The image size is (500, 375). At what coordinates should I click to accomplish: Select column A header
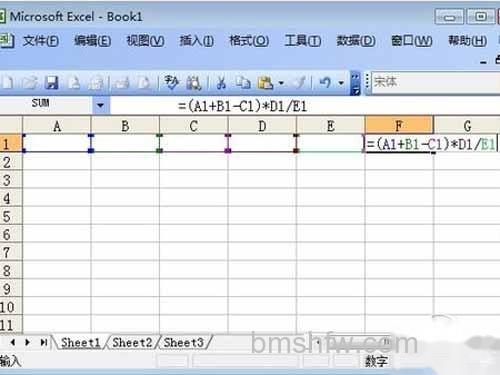[57, 126]
